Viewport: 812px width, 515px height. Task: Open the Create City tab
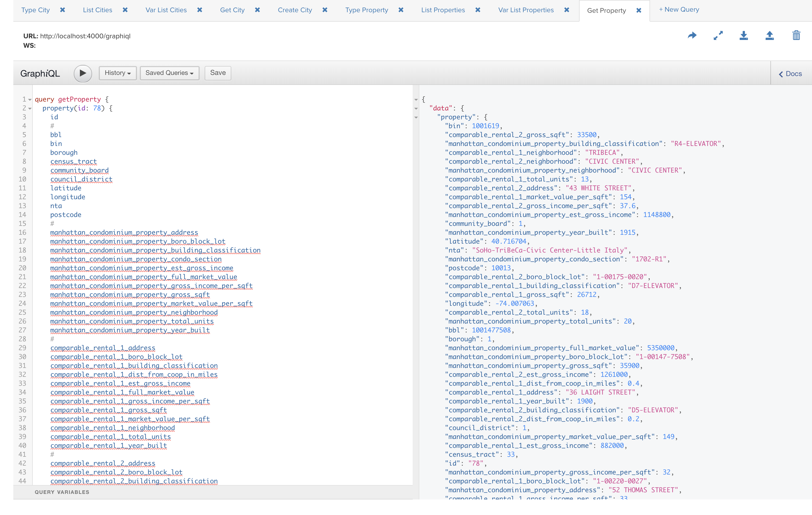[295, 10]
